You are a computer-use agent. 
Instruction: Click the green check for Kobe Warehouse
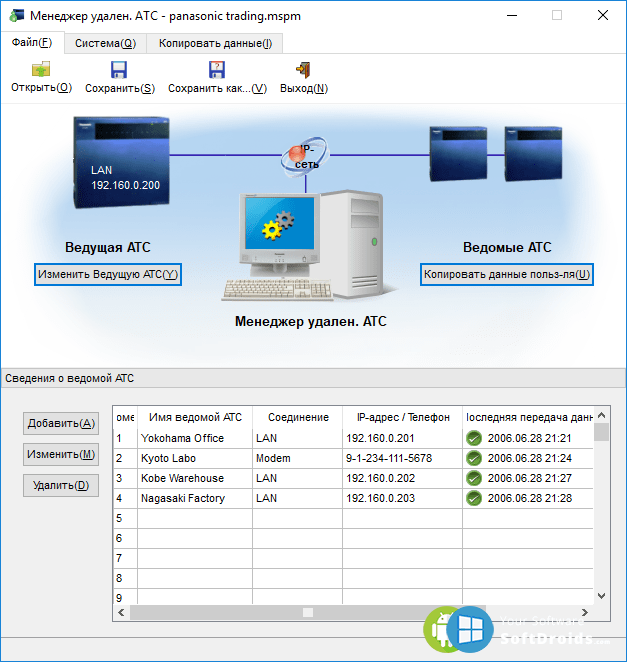pos(474,478)
